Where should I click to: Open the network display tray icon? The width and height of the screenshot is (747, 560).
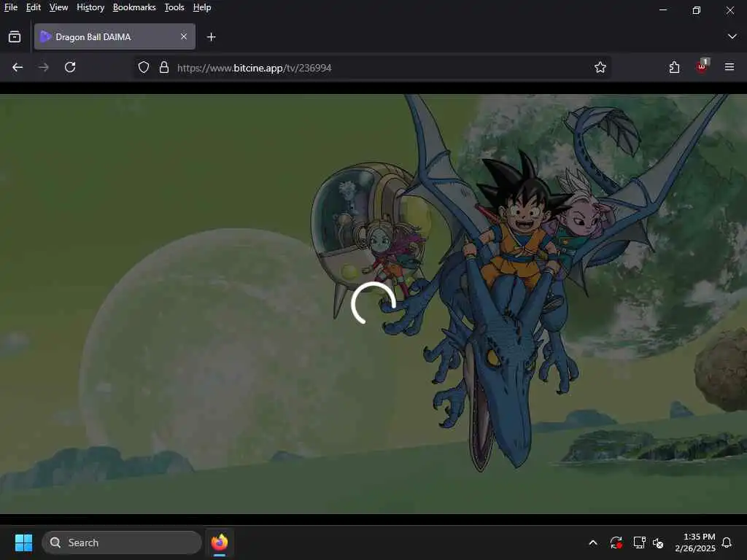[x=639, y=542]
